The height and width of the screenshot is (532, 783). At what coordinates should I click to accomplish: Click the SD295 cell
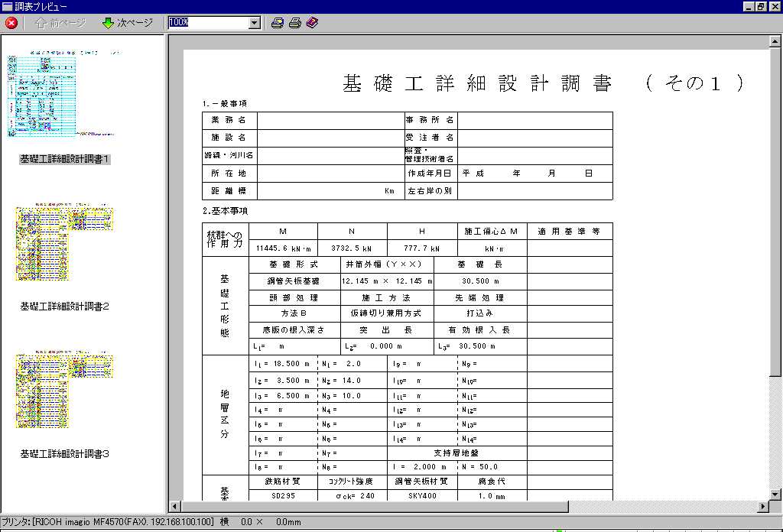(x=283, y=495)
